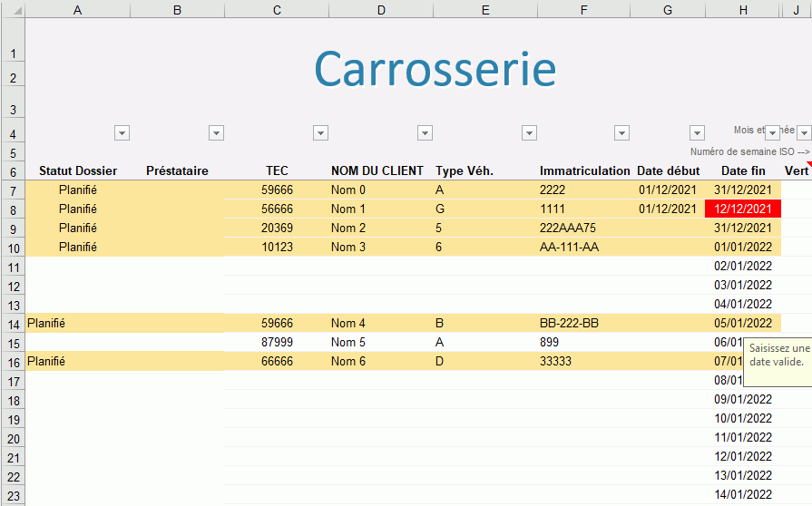Select the AA-111-AA immatriculation cell
812x506 pixels.
pyautogui.click(x=569, y=247)
